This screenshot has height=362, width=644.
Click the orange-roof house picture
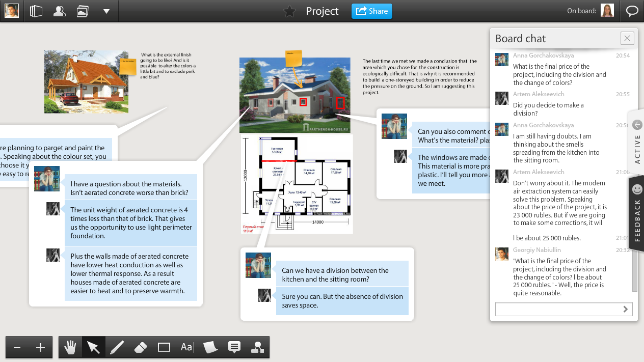[x=86, y=81]
